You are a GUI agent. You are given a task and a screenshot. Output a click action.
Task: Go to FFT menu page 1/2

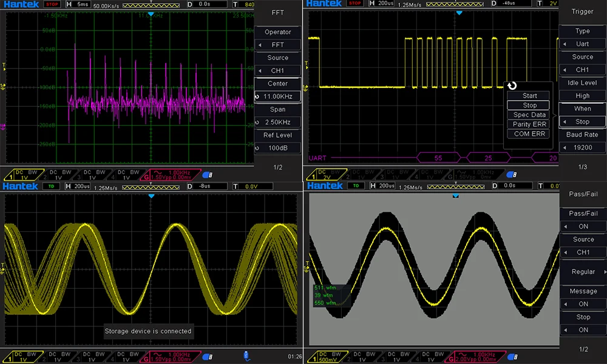pyautogui.click(x=277, y=167)
